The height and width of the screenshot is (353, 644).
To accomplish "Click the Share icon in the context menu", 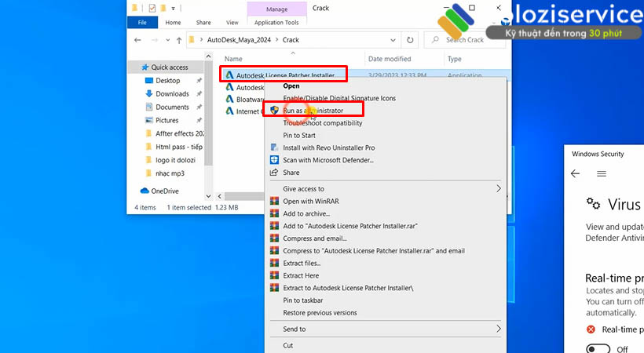I will [274, 173].
